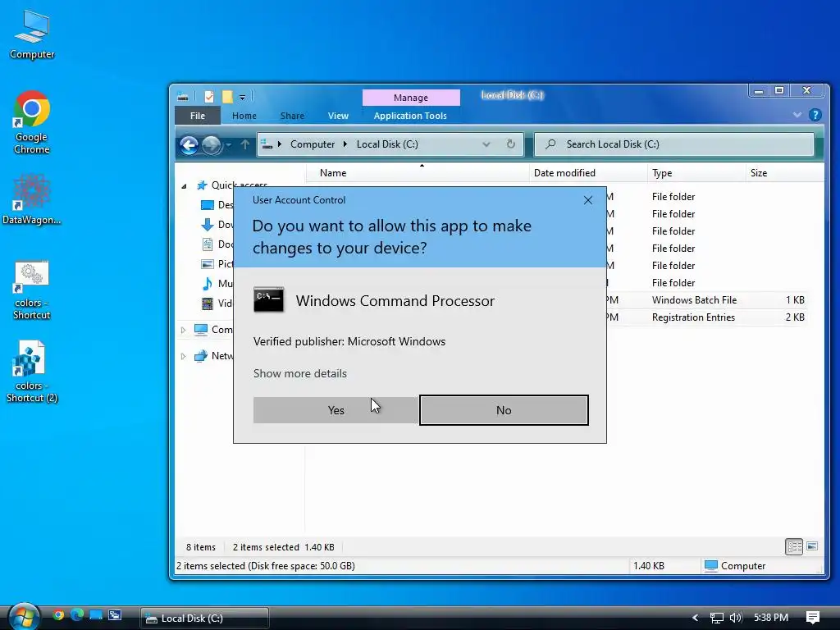This screenshot has width=840, height=630.
Task: Select the Quick access star icon
Action: 202,185
